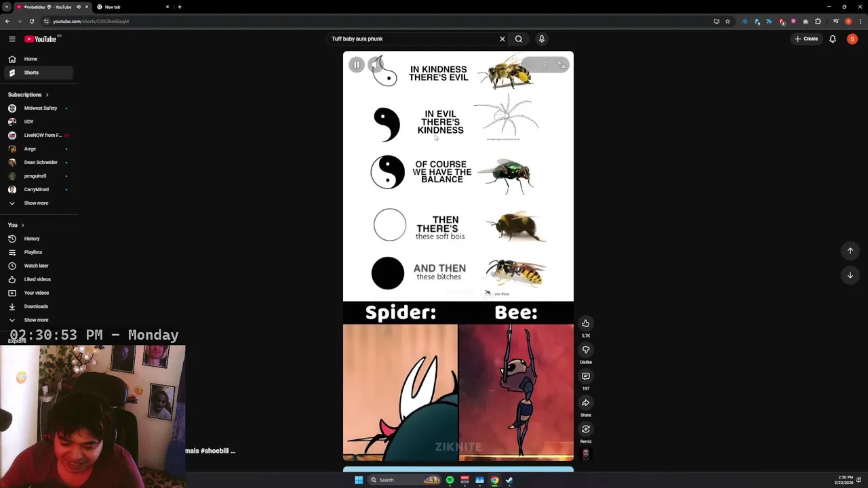Open Dean Schneider channel subscription

pyautogui.click(x=39, y=162)
